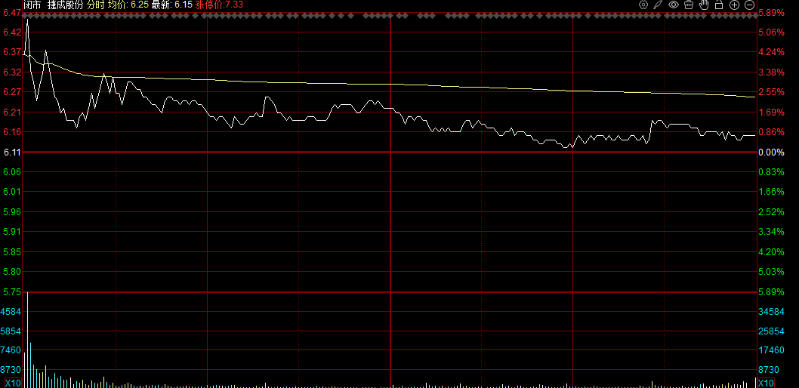This screenshot has height=388, width=799.
Task: Toggle the eye visibility icon
Action: 674,5
